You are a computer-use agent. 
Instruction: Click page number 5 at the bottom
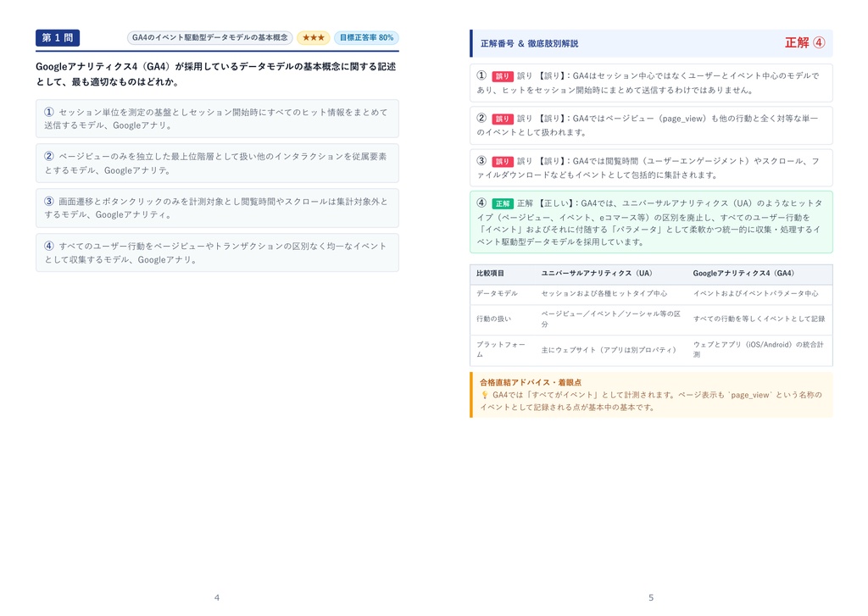651,597
